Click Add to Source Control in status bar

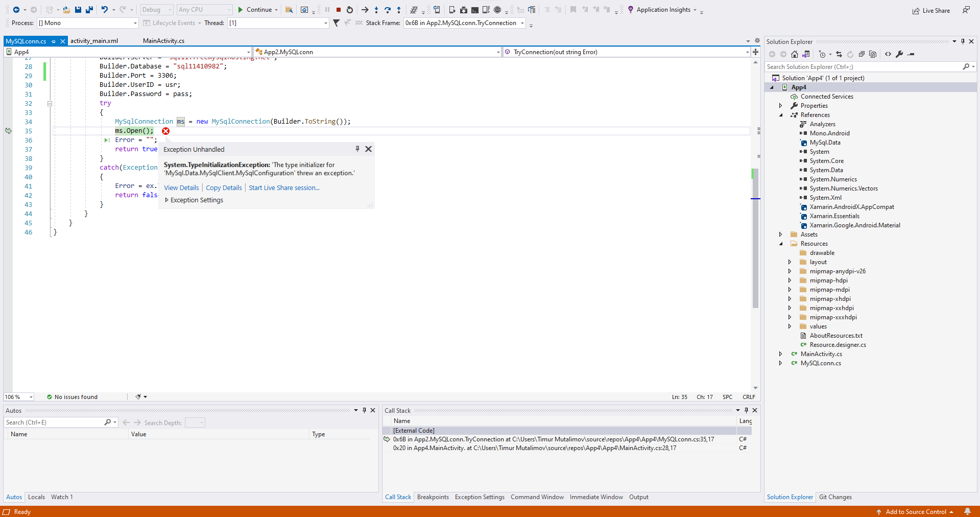(915, 512)
